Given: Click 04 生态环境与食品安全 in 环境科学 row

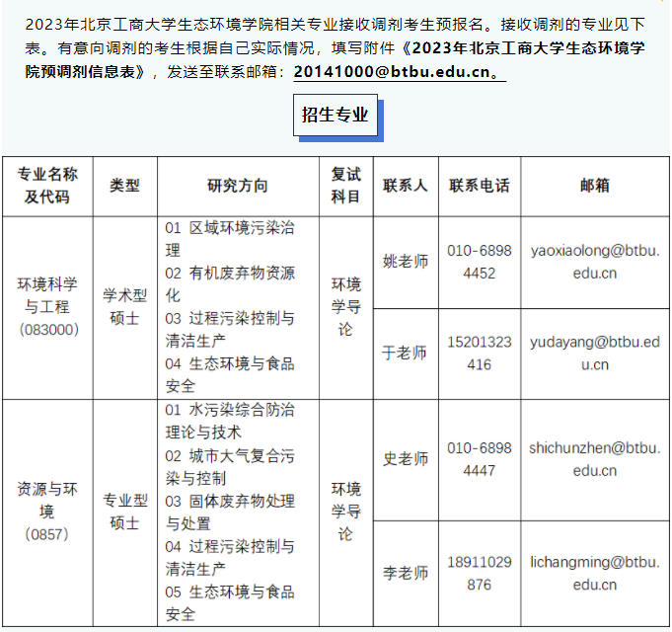Looking at the screenshot, I should coord(230,375).
